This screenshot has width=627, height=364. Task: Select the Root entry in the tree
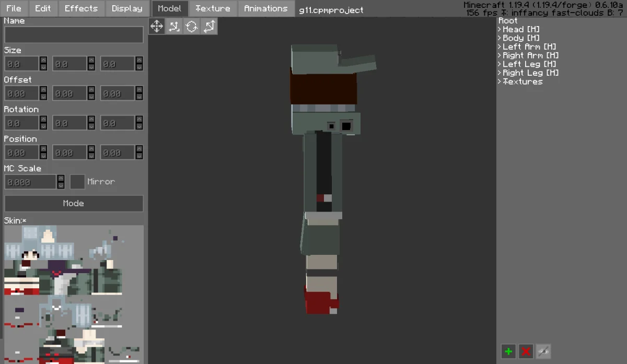(508, 21)
